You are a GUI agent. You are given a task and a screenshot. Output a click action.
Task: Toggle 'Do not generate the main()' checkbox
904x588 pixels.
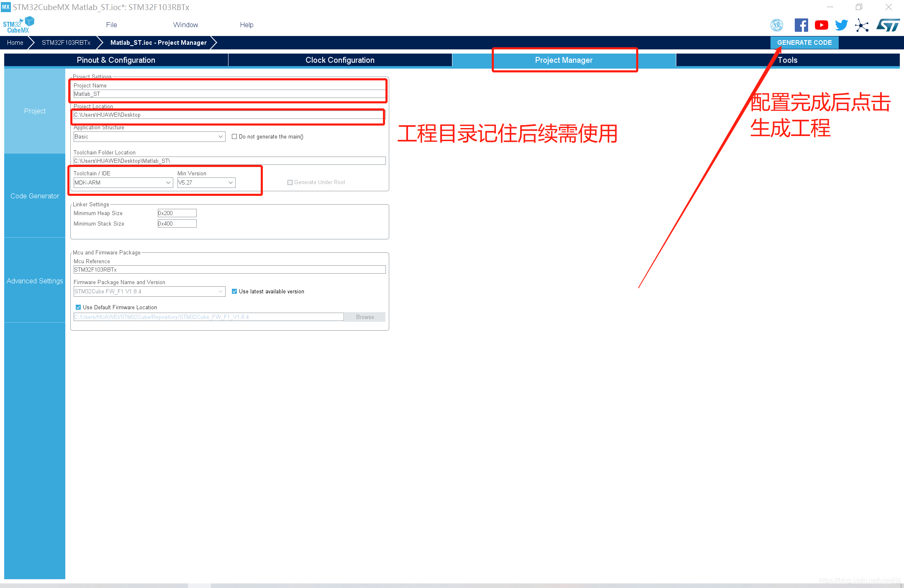click(x=234, y=136)
